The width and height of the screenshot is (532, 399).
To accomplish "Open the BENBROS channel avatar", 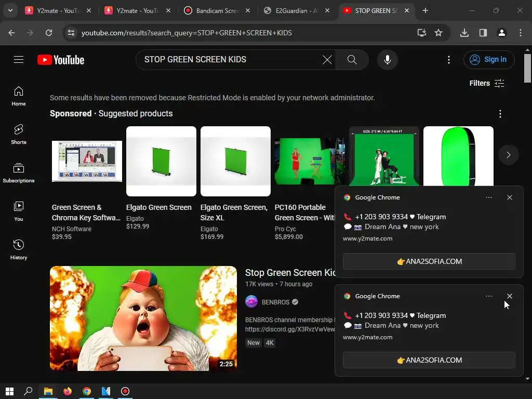I will point(251,302).
